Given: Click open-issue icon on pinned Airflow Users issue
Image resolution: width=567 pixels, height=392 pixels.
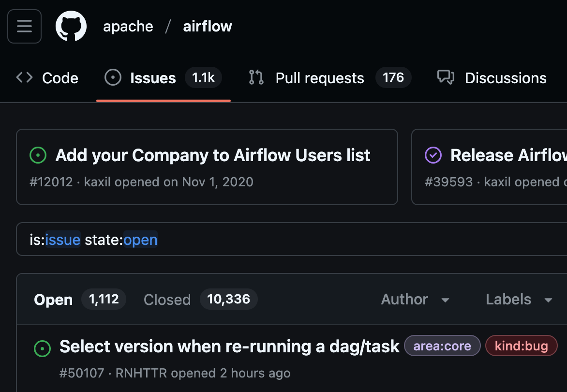Looking at the screenshot, I should 38,155.
